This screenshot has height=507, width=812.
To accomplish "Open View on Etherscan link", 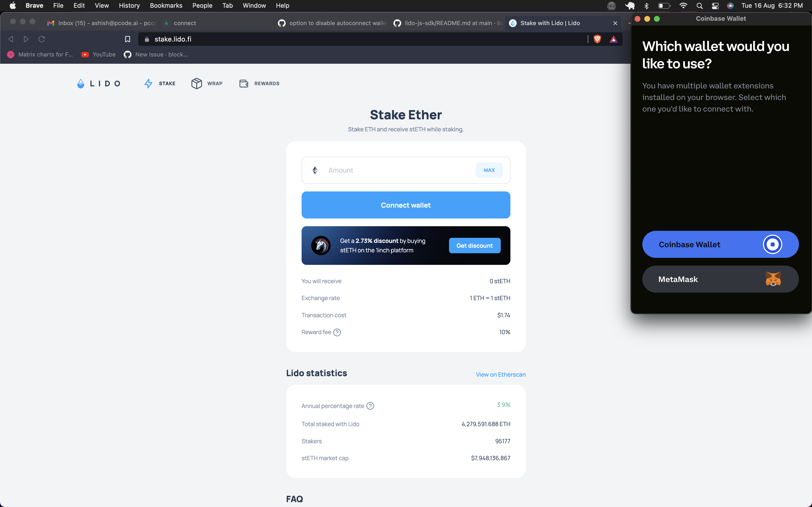I will point(500,374).
